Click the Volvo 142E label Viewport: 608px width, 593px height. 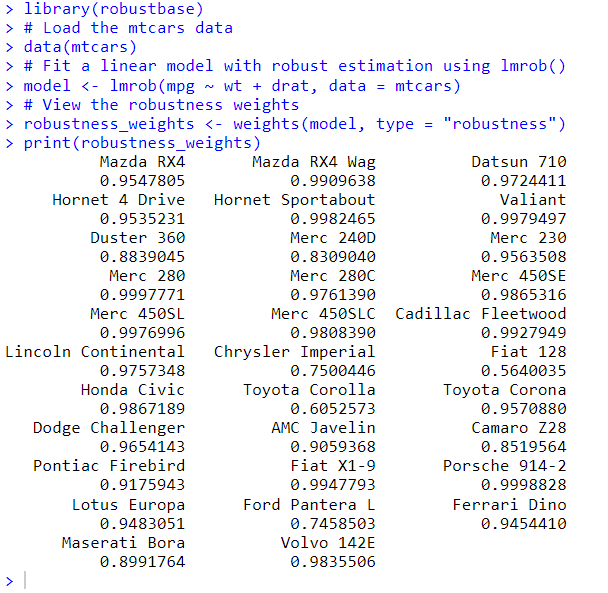[x=328, y=542]
